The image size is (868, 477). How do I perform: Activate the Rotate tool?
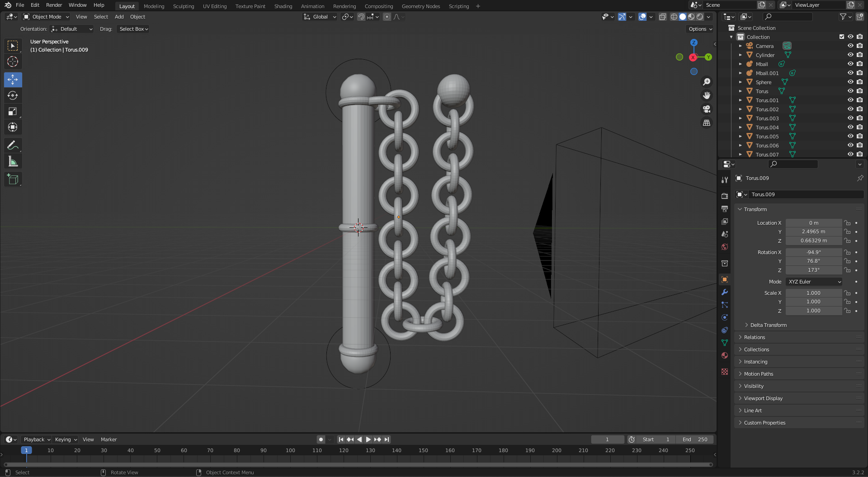point(13,95)
